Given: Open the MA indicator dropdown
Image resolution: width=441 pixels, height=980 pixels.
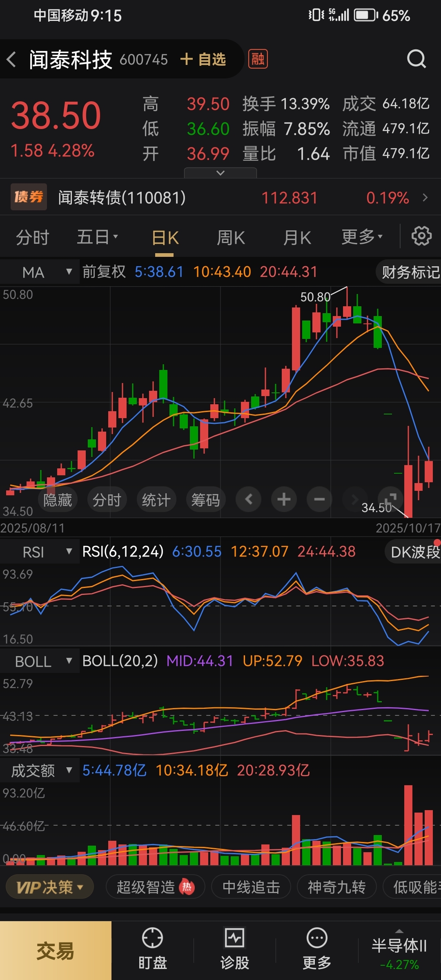Looking at the screenshot, I should (x=40, y=272).
